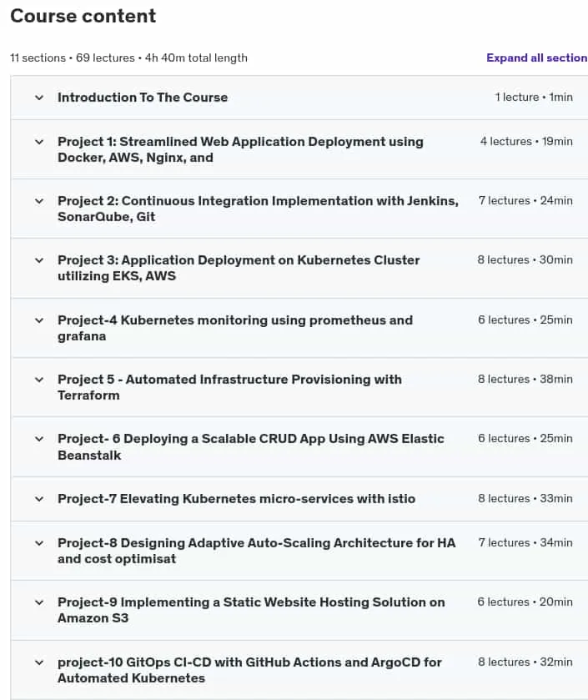
Task: Expand Project-6 Elastic Beanstalk chevron
Action: tap(39, 439)
